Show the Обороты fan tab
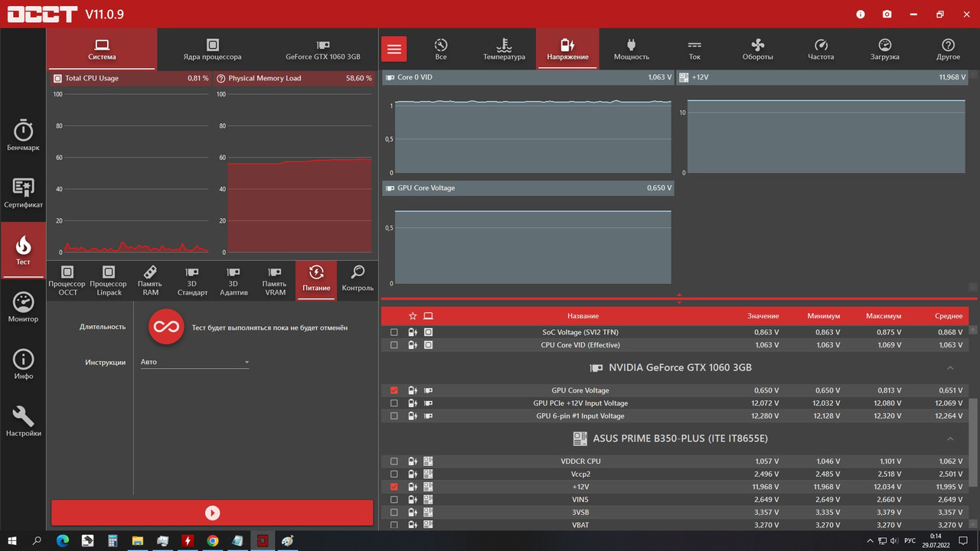The width and height of the screenshot is (980, 551). 758,50
